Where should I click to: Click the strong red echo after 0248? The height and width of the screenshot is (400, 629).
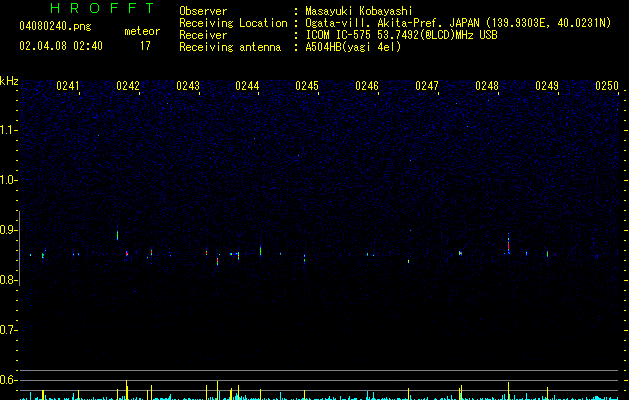[508, 244]
